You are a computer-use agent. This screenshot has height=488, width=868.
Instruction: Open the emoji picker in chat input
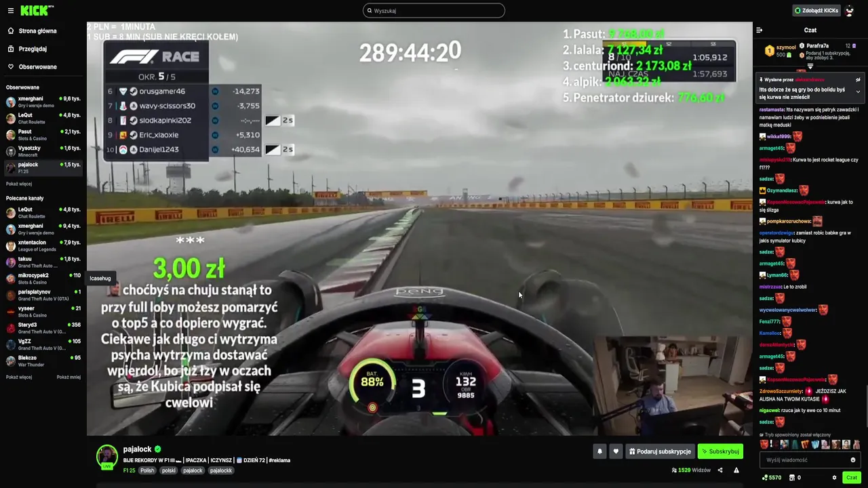click(853, 460)
